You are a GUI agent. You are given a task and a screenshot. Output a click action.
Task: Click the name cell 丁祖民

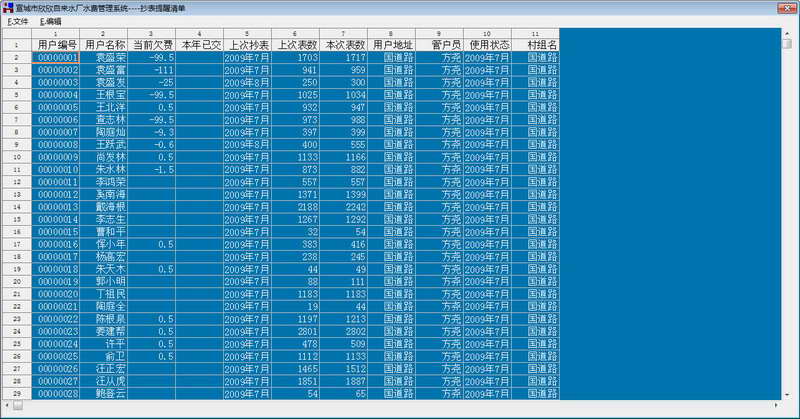point(104,294)
